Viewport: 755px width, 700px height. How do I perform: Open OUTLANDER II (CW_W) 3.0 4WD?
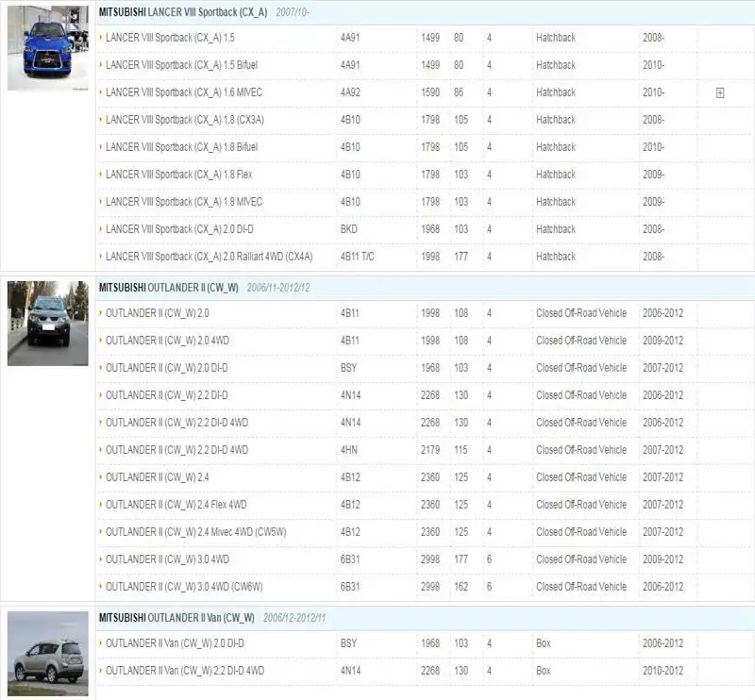(x=168, y=560)
